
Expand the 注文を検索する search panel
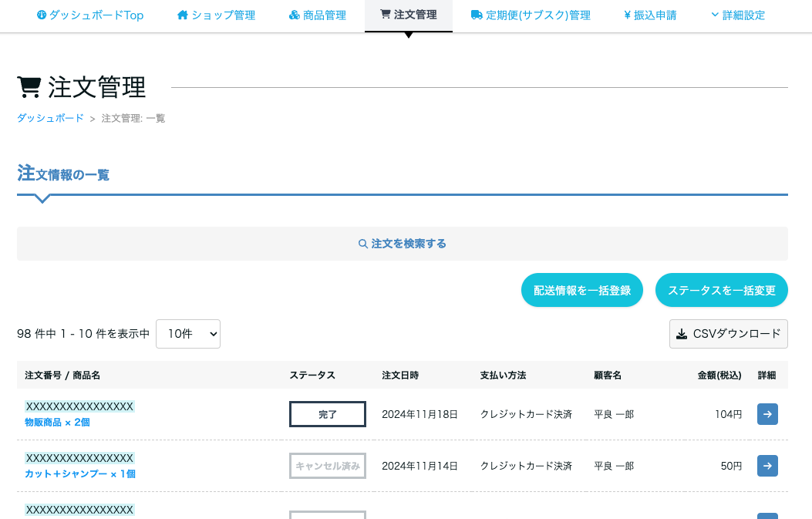tap(403, 244)
